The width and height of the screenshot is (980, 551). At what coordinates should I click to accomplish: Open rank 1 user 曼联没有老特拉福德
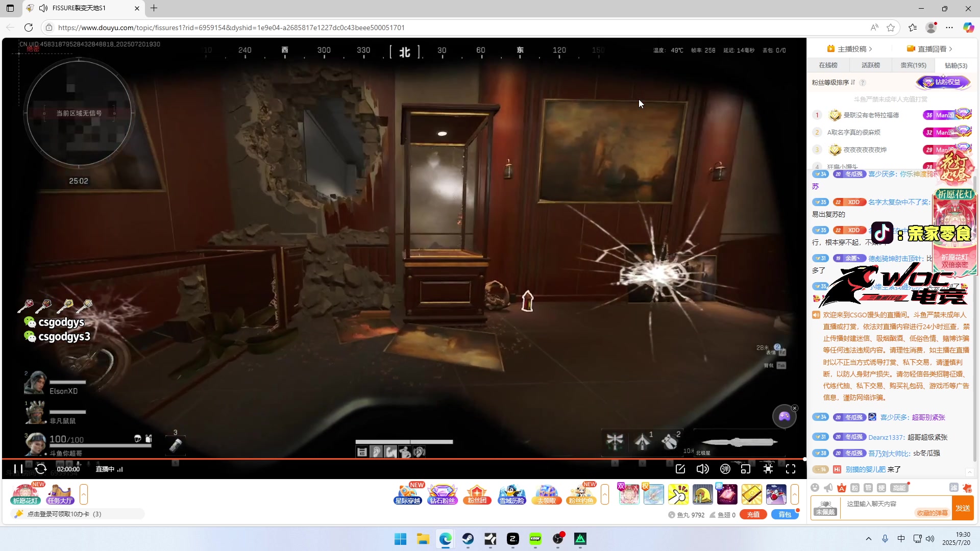871,115
